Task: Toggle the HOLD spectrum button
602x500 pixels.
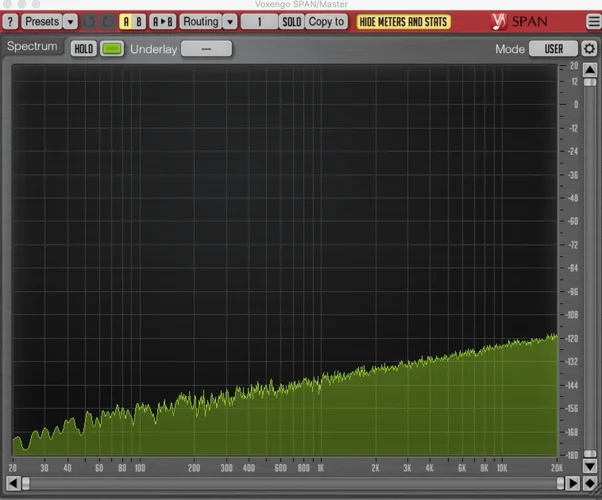Action: (x=83, y=48)
